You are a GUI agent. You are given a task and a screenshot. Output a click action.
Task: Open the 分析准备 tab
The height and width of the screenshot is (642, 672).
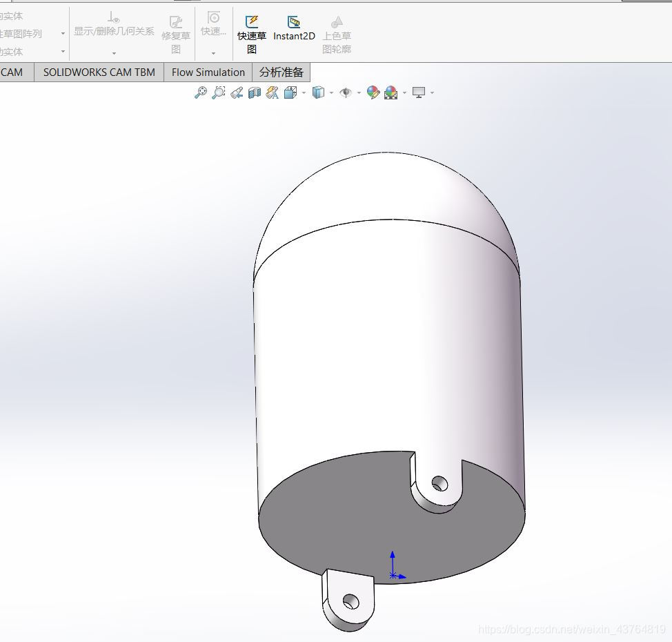point(281,72)
